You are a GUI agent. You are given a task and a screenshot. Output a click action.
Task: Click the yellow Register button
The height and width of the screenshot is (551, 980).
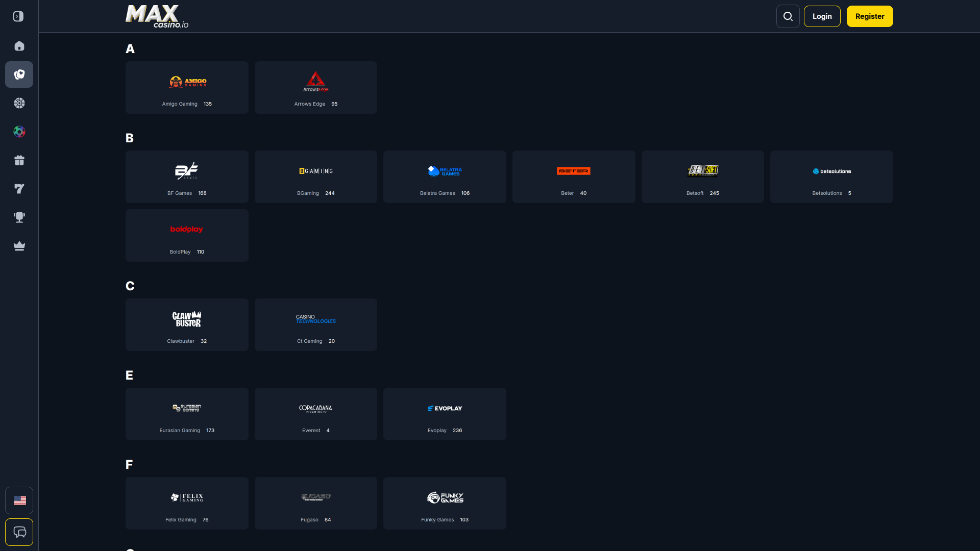tap(870, 16)
